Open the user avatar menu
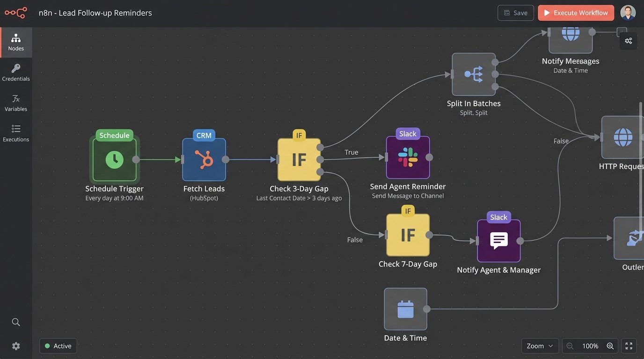The width and height of the screenshot is (644, 359). [628, 13]
